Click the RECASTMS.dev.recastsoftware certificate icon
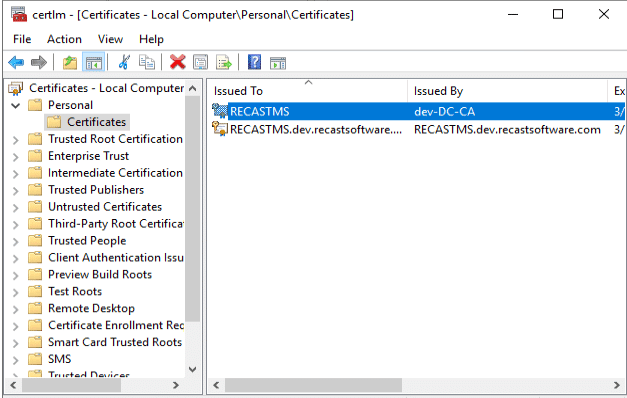The width and height of the screenshot is (627, 398). pos(220,129)
